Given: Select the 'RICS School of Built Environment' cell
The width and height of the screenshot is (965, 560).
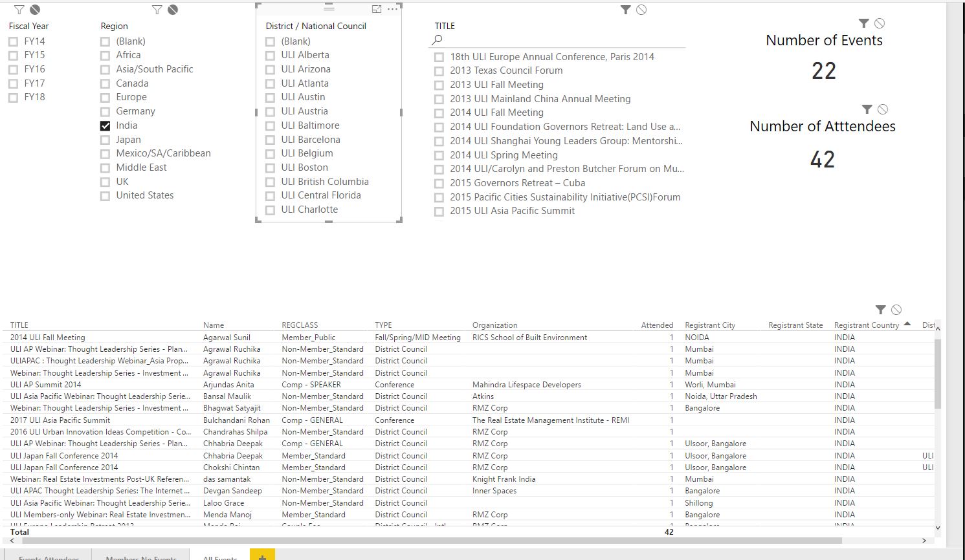Looking at the screenshot, I should pos(529,338).
